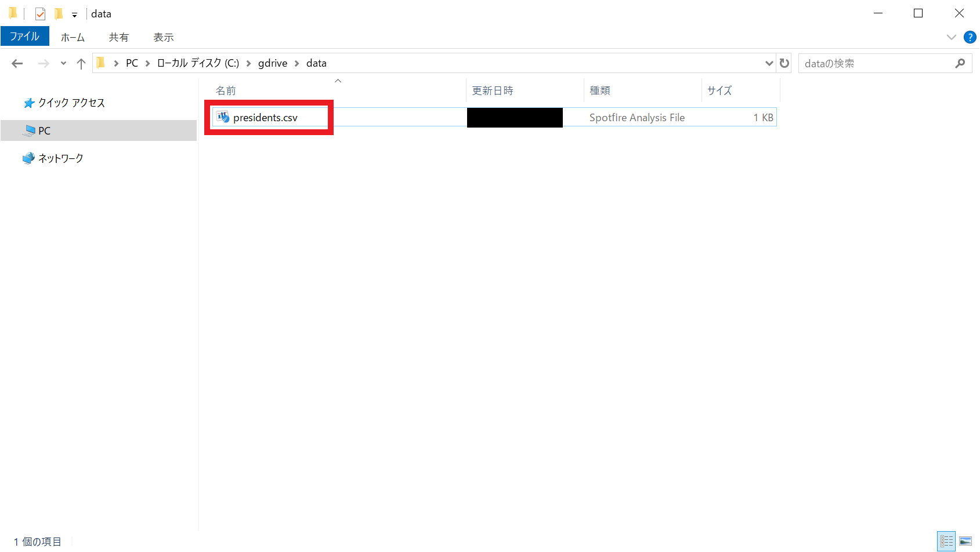Maximize the data window
Image resolution: width=980 pixels, height=552 pixels.
point(918,13)
